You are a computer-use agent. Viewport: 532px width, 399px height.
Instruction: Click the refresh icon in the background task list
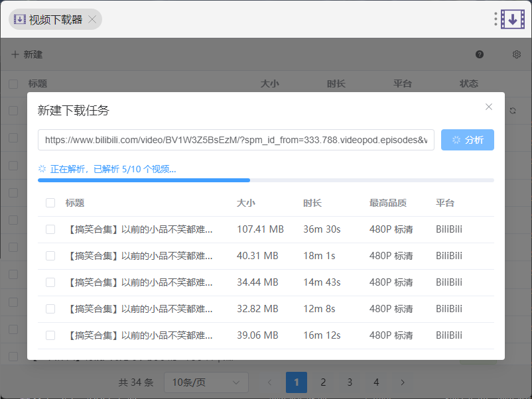[513, 111]
